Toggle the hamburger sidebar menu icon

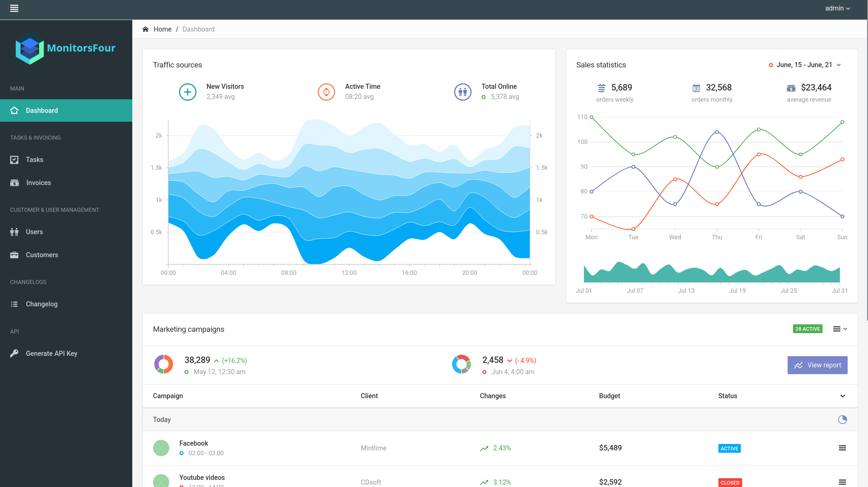click(14, 8)
